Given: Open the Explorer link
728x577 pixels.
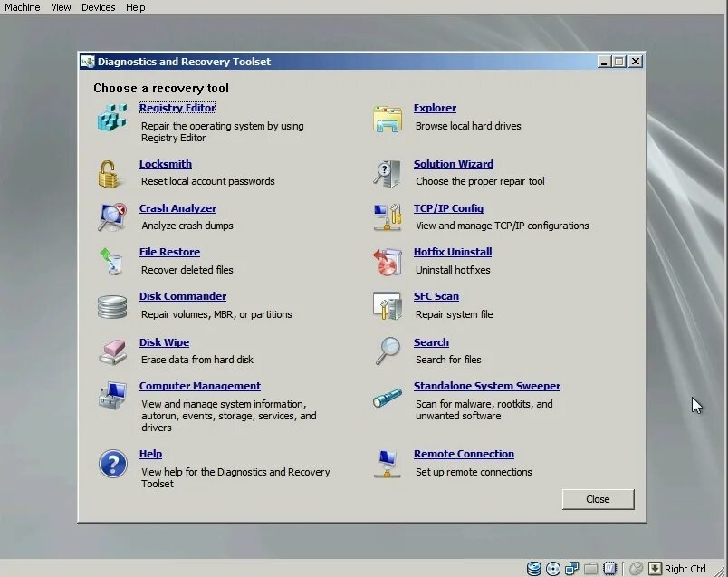Looking at the screenshot, I should pyautogui.click(x=435, y=108).
